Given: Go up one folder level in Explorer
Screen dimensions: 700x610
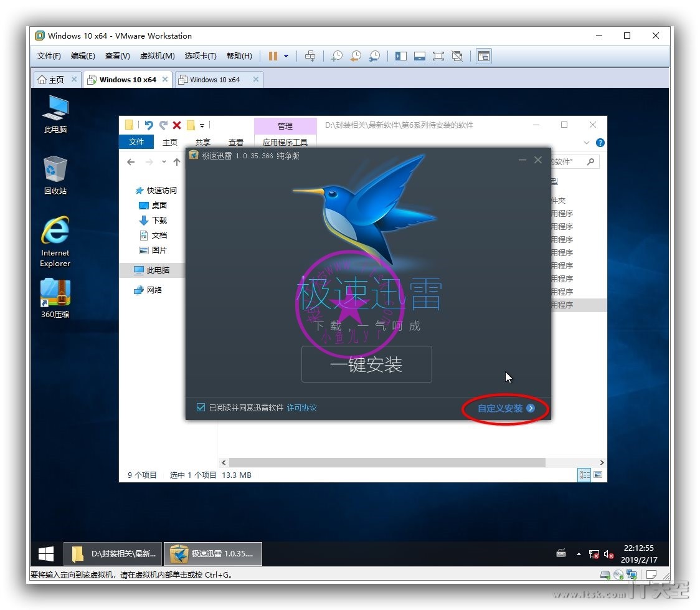Looking at the screenshot, I should click(x=177, y=162).
